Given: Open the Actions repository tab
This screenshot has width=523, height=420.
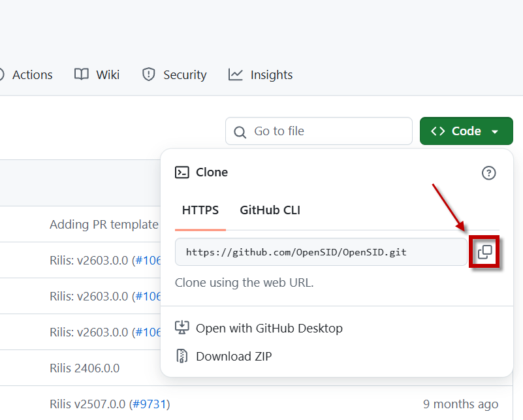Looking at the screenshot, I should pos(32,75).
